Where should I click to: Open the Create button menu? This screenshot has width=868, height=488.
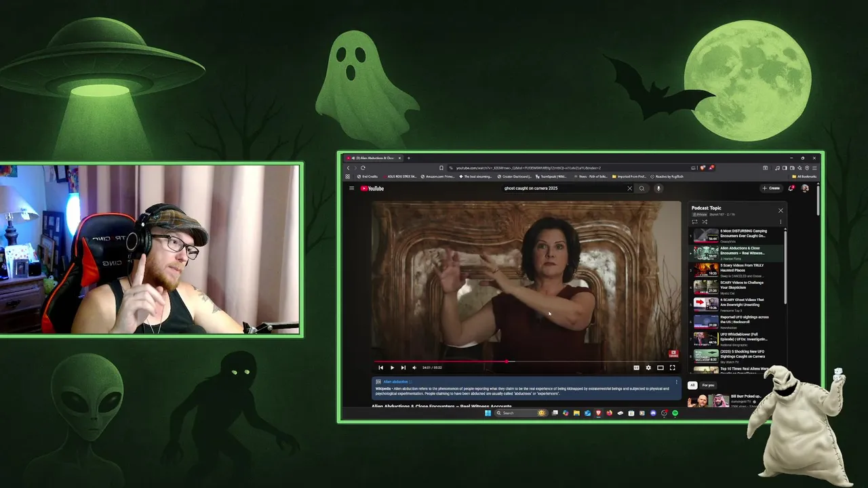point(771,188)
